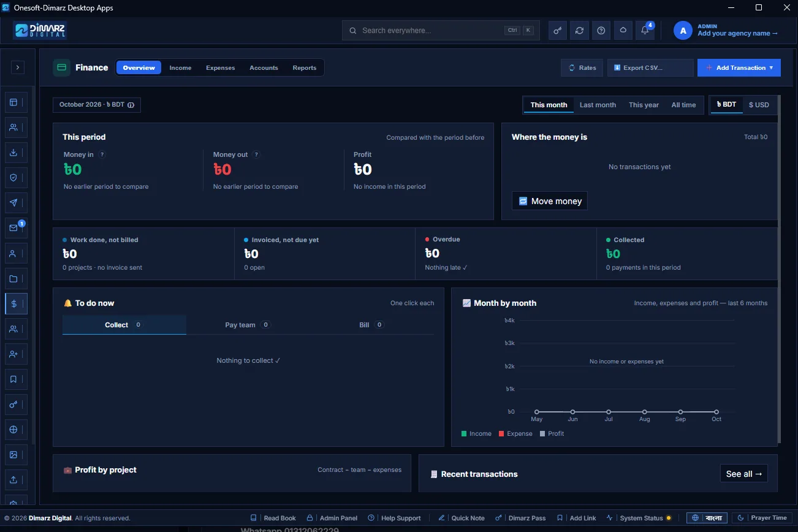
Task: Open the Export CSV dropdown
Action: click(x=650, y=67)
